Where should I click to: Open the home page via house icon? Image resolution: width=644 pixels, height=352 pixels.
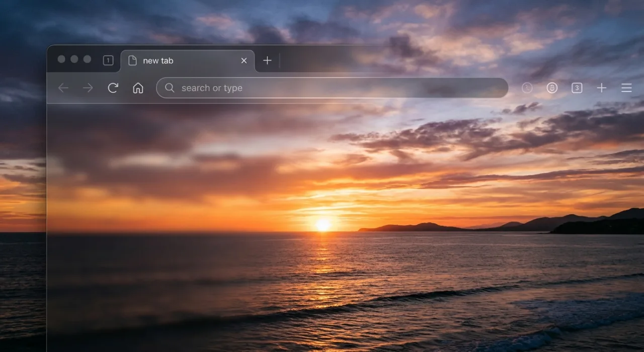click(138, 88)
